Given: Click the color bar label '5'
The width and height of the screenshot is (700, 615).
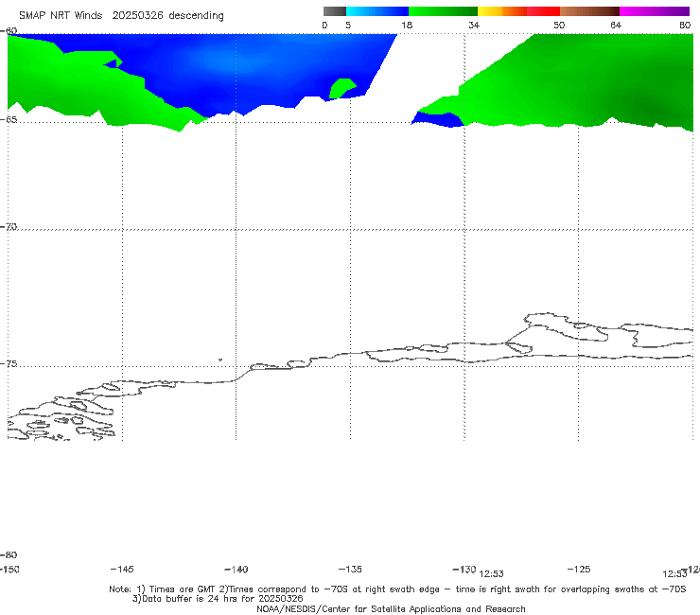Looking at the screenshot, I should 348,25.
